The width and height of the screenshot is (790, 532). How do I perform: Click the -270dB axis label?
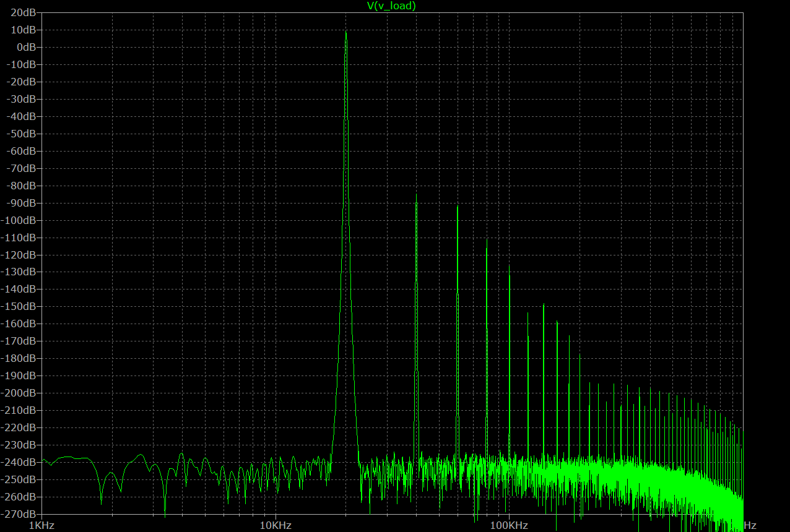coord(19,514)
